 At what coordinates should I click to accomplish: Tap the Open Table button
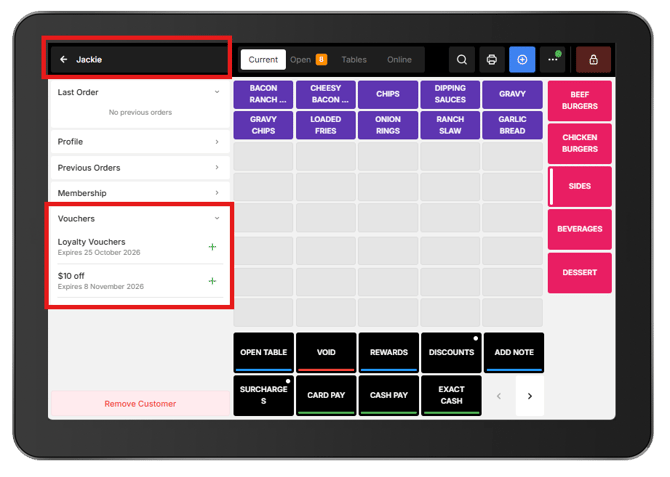pyautogui.click(x=264, y=353)
